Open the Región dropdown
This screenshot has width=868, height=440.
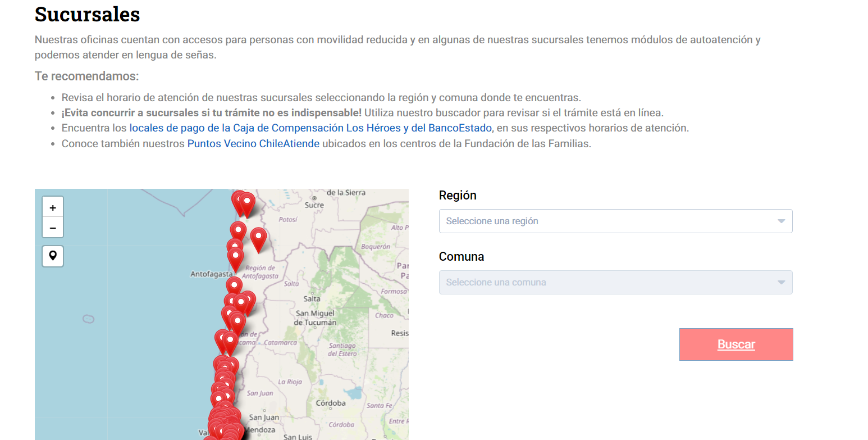coord(615,221)
